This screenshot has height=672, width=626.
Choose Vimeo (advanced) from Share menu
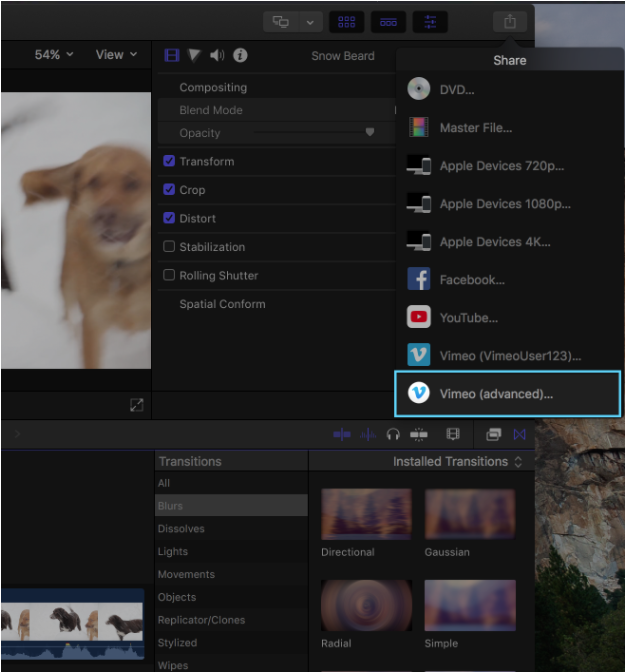(508, 394)
